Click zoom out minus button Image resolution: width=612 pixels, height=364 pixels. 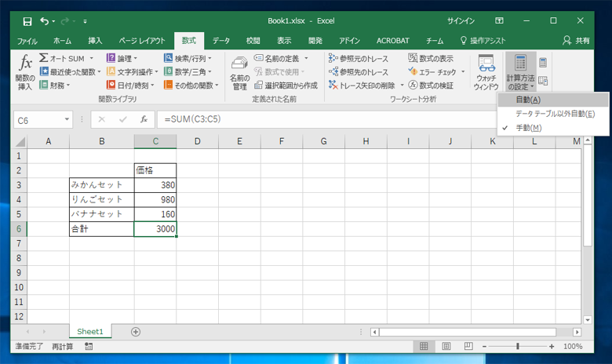[484, 346]
